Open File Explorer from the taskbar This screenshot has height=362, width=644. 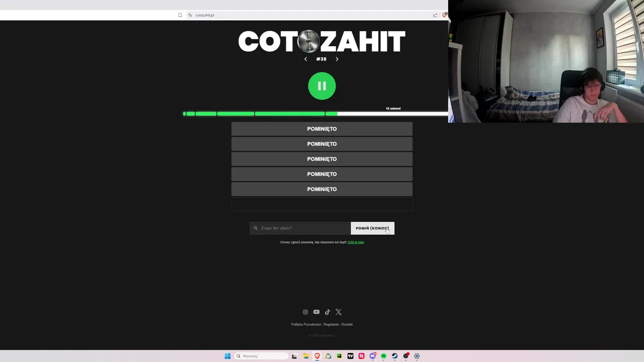306,356
